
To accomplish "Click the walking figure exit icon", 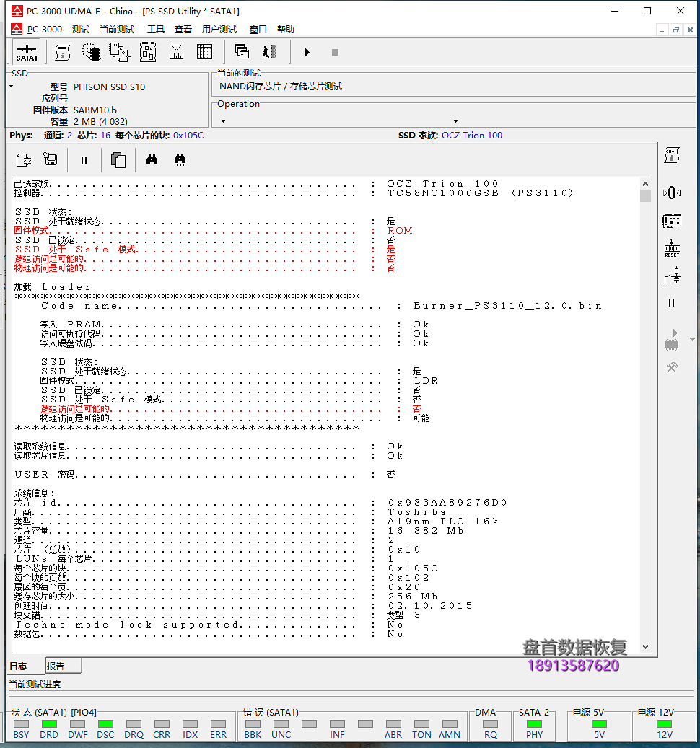I will (270, 51).
